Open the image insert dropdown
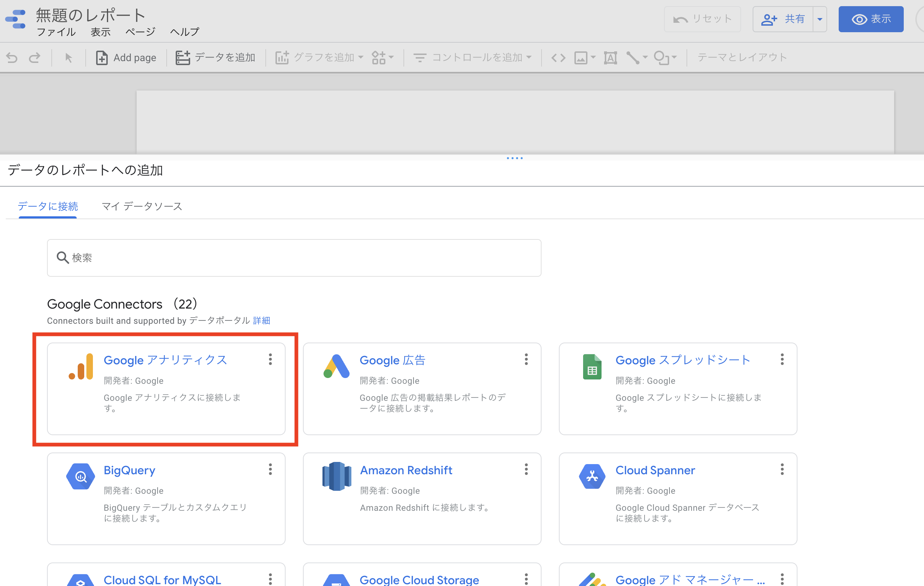This screenshot has height=586, width=924. coord(585,58)
